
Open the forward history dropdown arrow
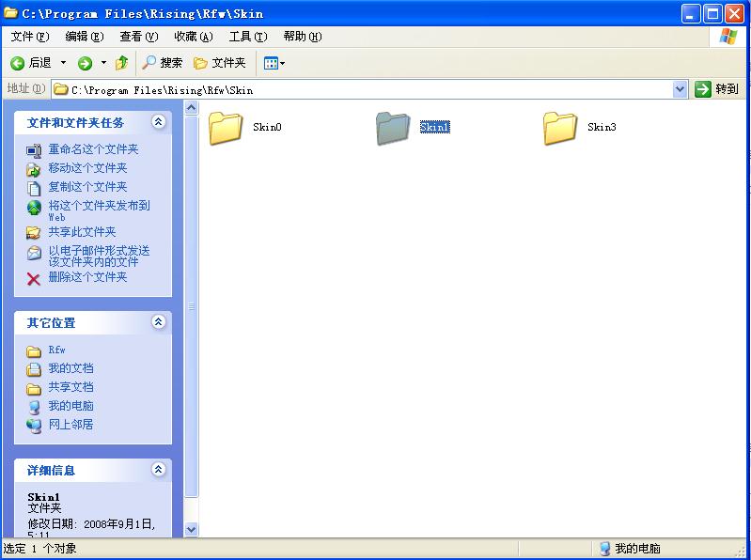(x=103, y=63)
